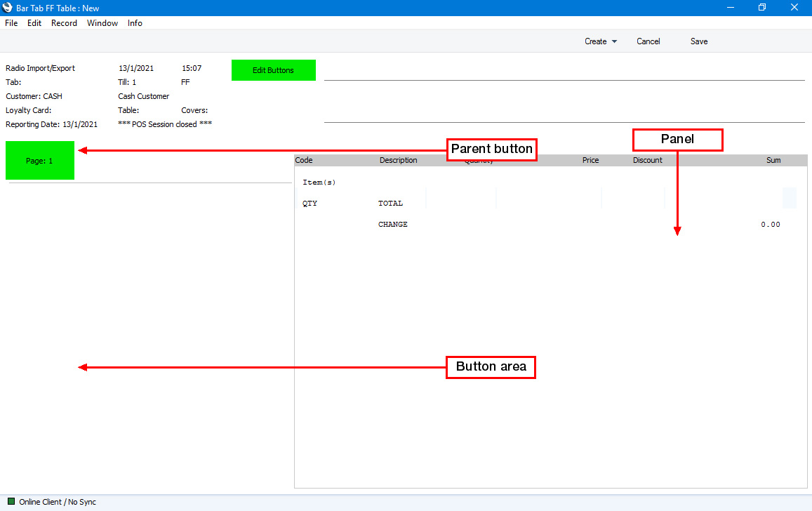This screenshot has height=511, width=812.
Task: Click the app logo icon in title bar
Action: [x=7, y=8]
